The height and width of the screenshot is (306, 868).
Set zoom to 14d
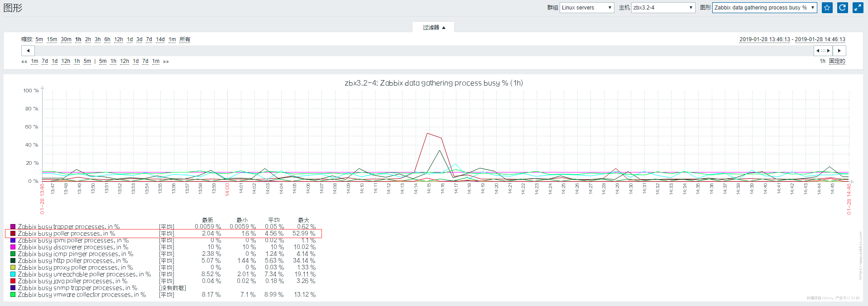point(160,39)
